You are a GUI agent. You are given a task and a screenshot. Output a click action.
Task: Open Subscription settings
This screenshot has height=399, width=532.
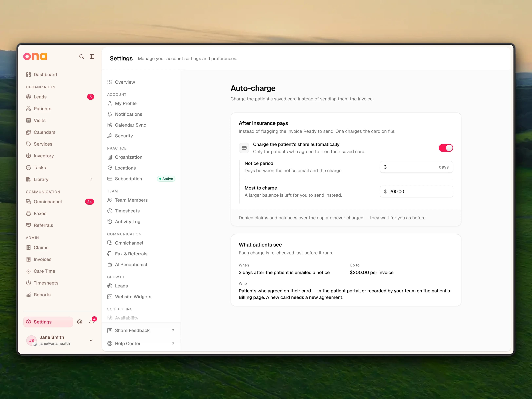141,179
